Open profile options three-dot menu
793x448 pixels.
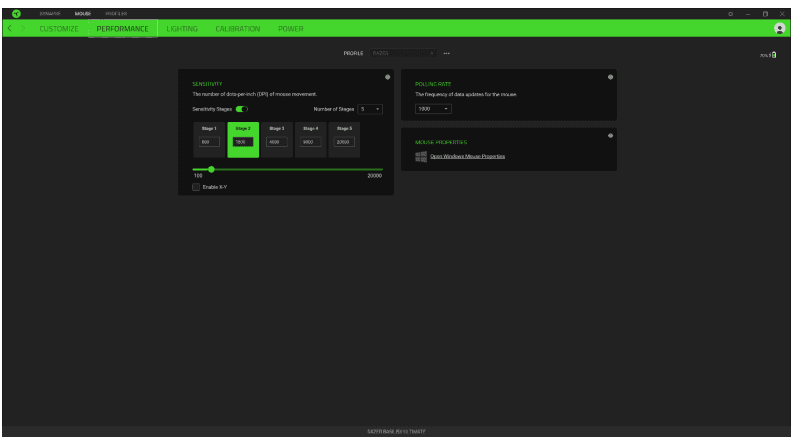(x=447, y=53)
